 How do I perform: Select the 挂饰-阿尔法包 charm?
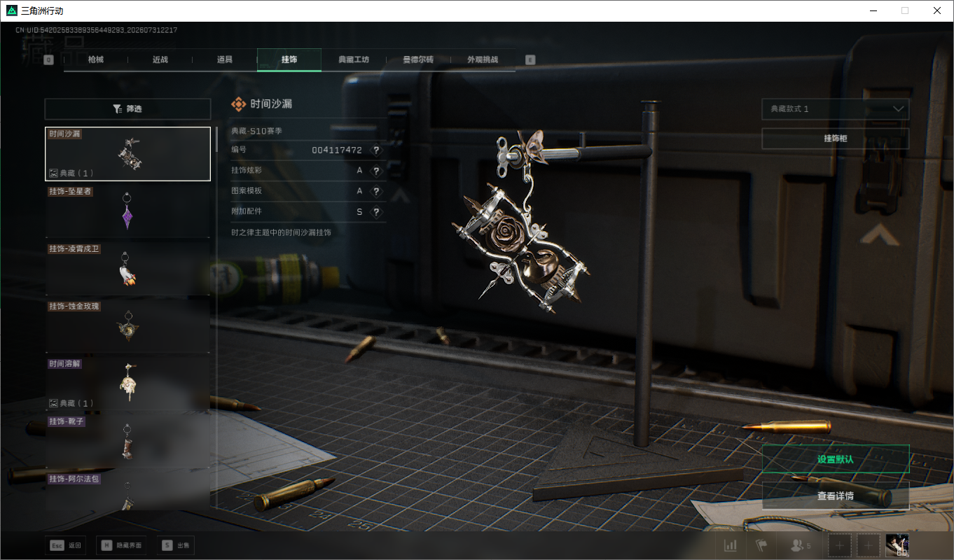127,491
